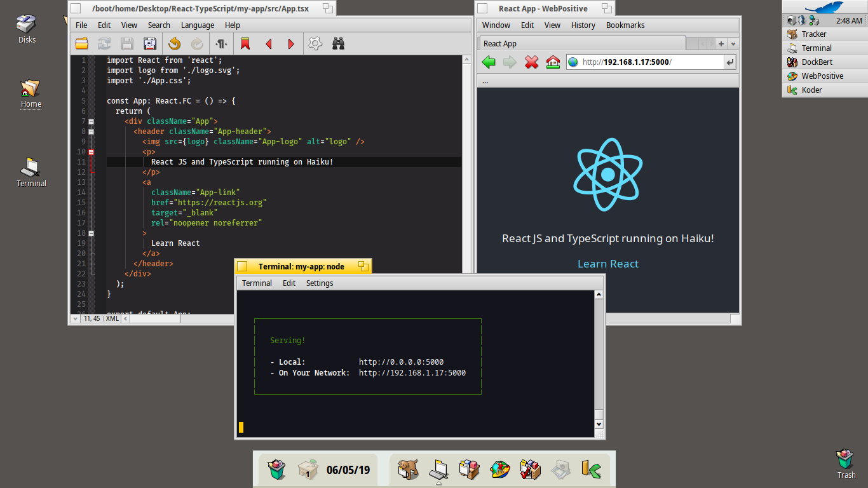Open the Bookmarks menu in WebPositive
The height and width of the screenshot is (488, 868).
(x=625, y=25)
